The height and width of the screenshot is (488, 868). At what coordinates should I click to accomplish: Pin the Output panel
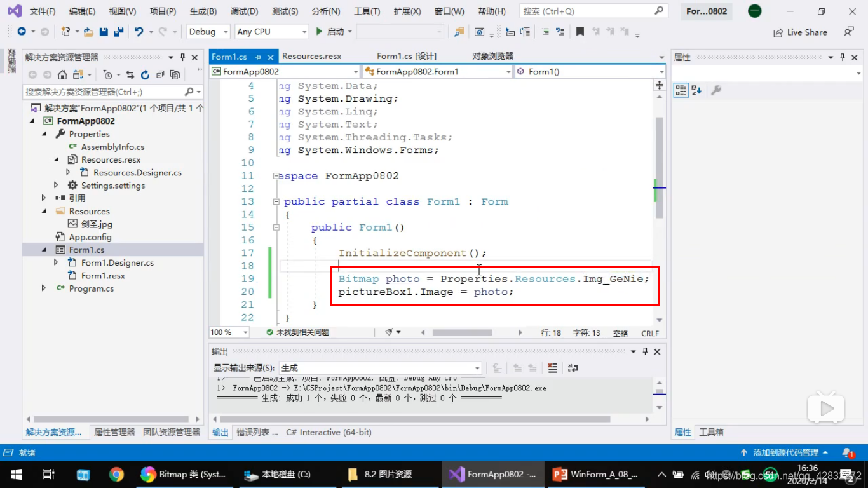(646, 351)
